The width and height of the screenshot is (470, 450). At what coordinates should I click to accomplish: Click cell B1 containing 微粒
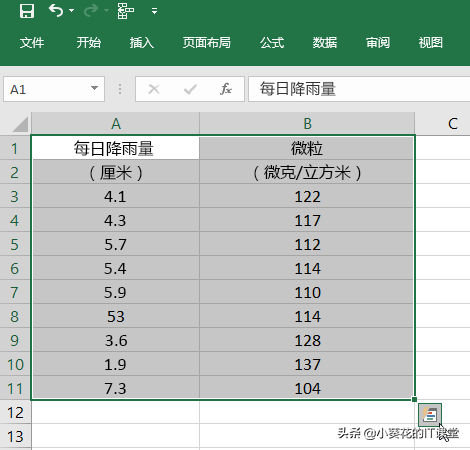(x=307, y=148)
